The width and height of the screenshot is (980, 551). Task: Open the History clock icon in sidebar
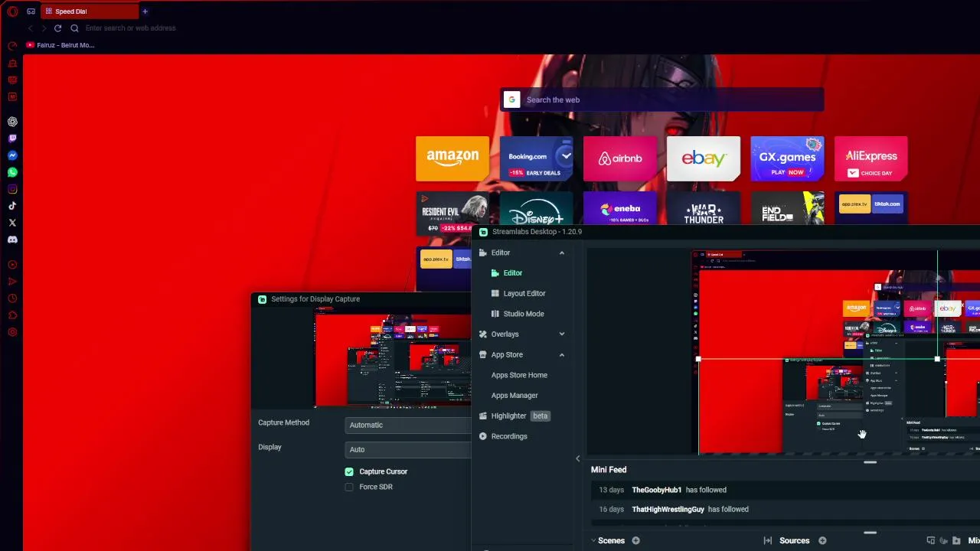(x=12, y=298)
